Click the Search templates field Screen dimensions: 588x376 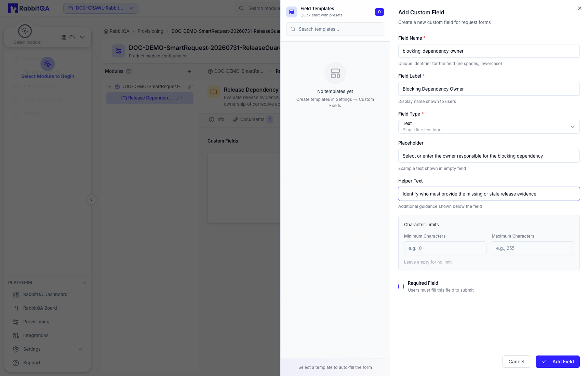coord(335,29)
